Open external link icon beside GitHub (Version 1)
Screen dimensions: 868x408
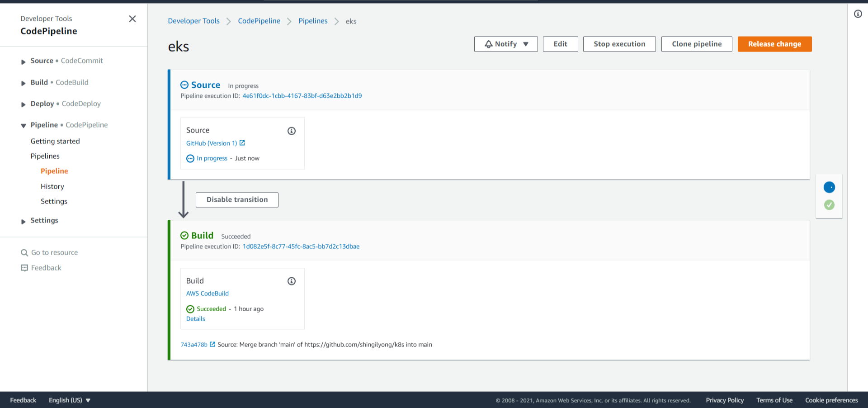point(242,143)
